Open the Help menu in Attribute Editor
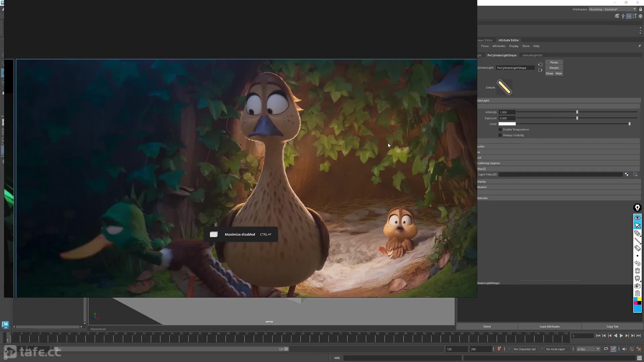644x362 pixels. pos(536,46)
